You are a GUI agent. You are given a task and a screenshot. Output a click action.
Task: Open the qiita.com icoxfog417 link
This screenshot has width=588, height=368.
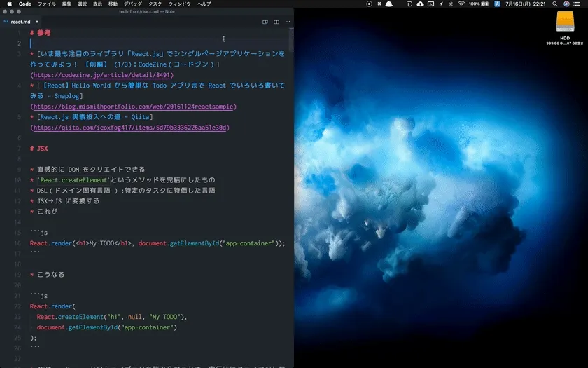tap(130, 128)
